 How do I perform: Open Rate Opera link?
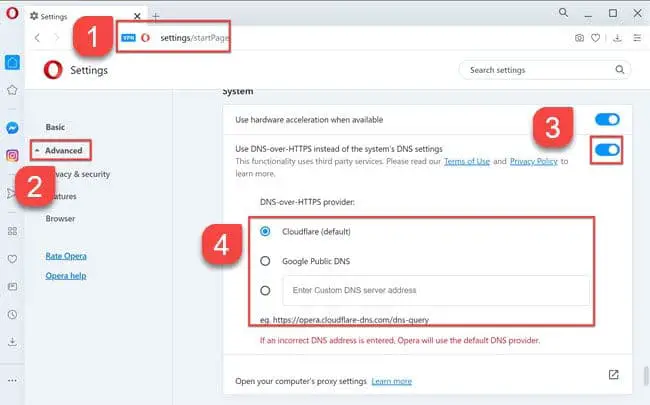[66, 256]
